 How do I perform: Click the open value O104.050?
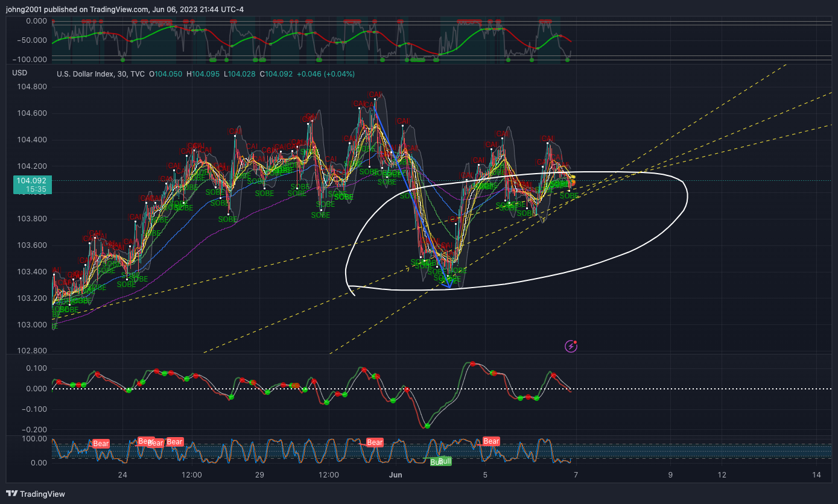click(x=166, y=74)
